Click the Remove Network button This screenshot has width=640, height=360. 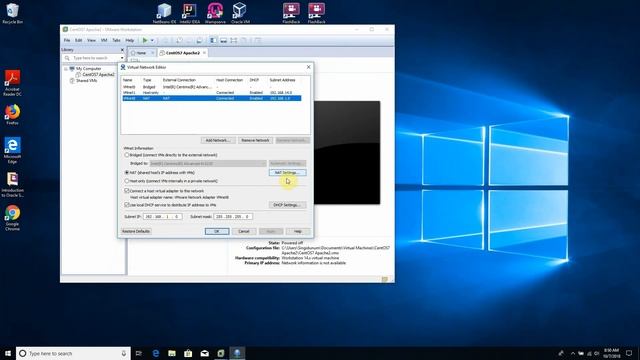pos(255,140)
